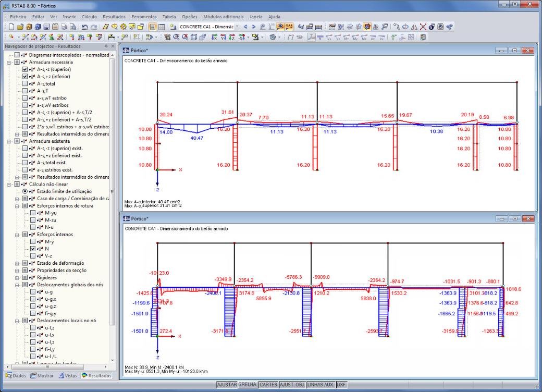Click navigator vertical scrollbar
Screen dimensions: 542x392
tap(113, 192)
